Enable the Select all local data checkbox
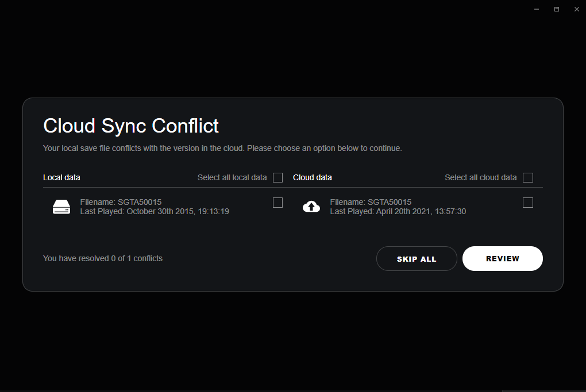The width and height of the screenshot is (586, 392). [277, 177]
